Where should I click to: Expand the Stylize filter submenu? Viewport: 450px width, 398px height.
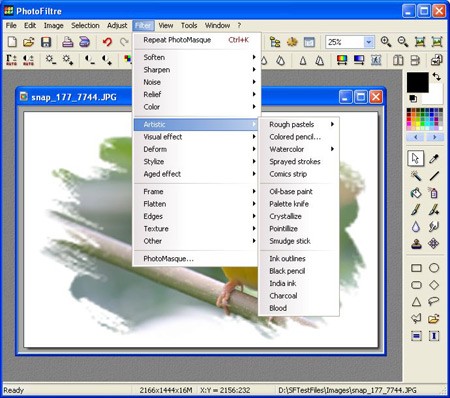pos(195,161)
